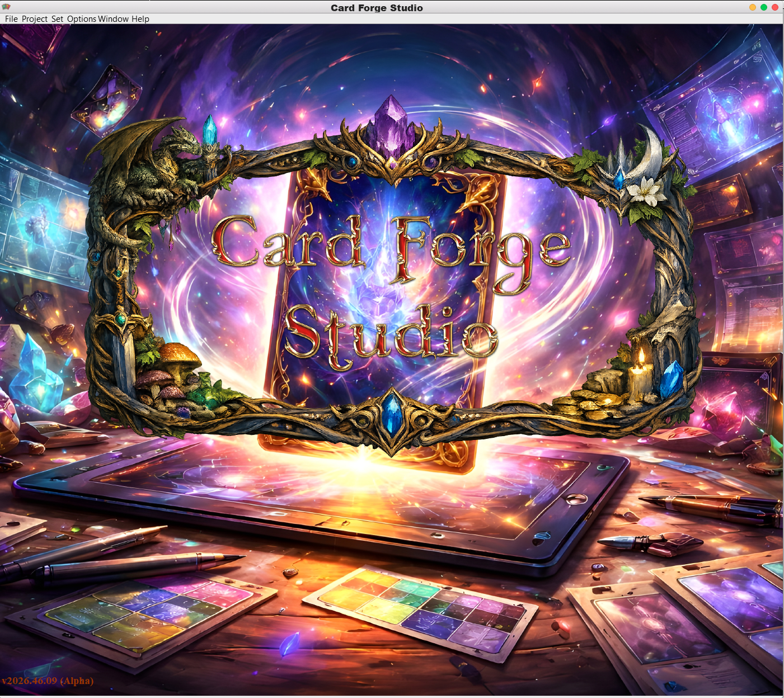Open the Options menu
This screenshot has height=698, width=784.
tap(82, 19)
